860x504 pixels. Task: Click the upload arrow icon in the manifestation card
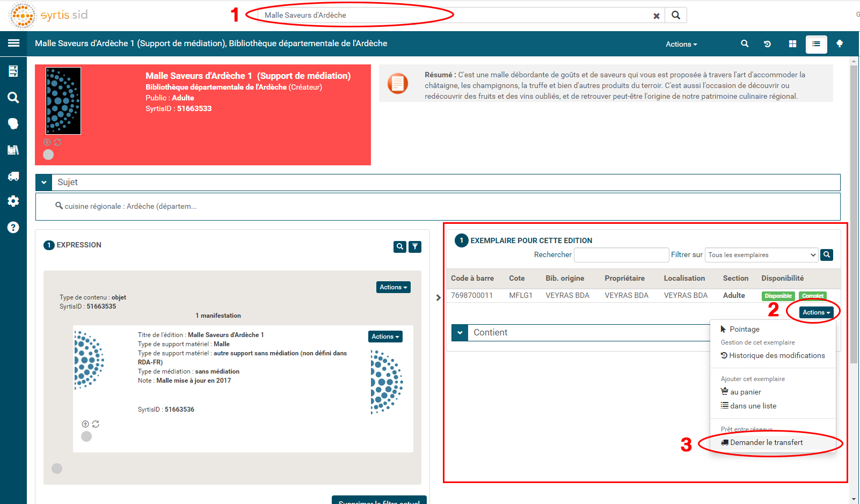coord(85,424)
